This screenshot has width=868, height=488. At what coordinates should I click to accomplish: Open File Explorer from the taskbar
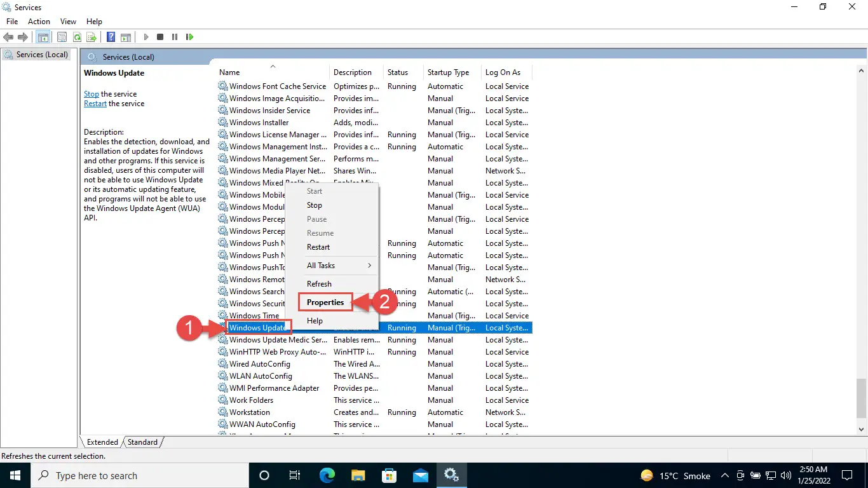[358, 475]
